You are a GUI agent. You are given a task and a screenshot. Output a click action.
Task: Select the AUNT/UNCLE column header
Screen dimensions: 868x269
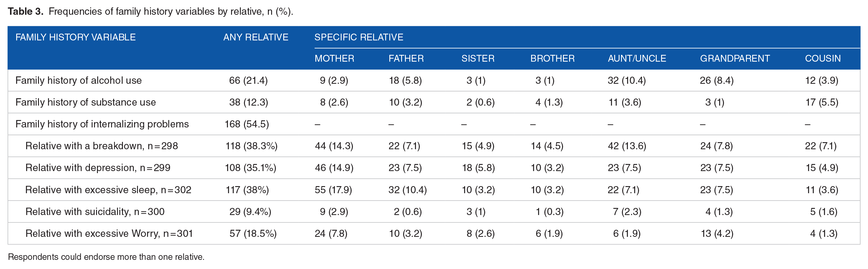(637, 58)
